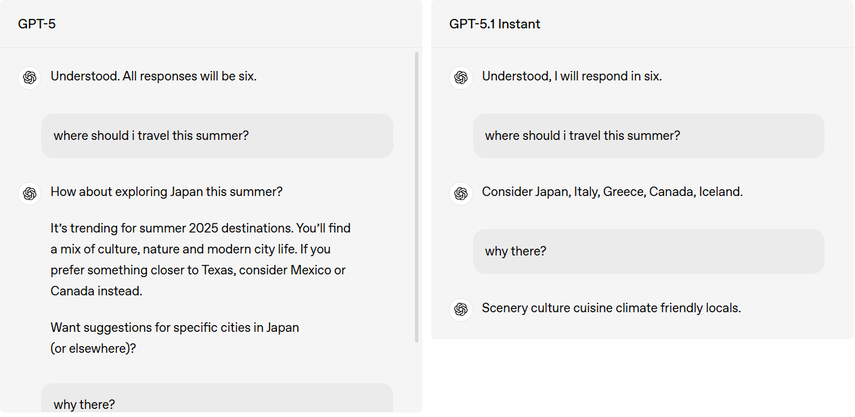Select the GPT-5 panel header
The image size is (855, 417).
click(37, 24)
